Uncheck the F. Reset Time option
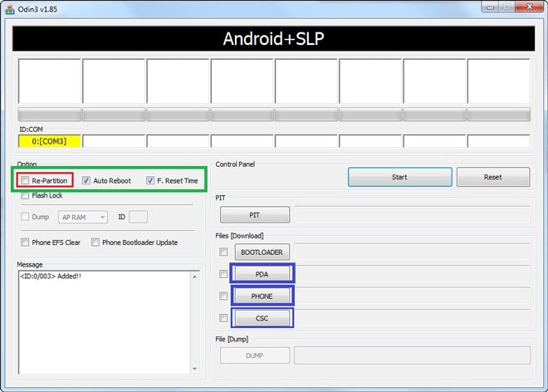Viewport: 548px width, 392px height. tap(150, 180)
